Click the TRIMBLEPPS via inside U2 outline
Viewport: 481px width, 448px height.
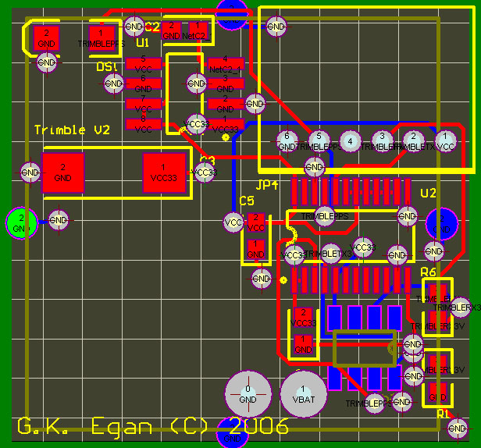[325, 216]
